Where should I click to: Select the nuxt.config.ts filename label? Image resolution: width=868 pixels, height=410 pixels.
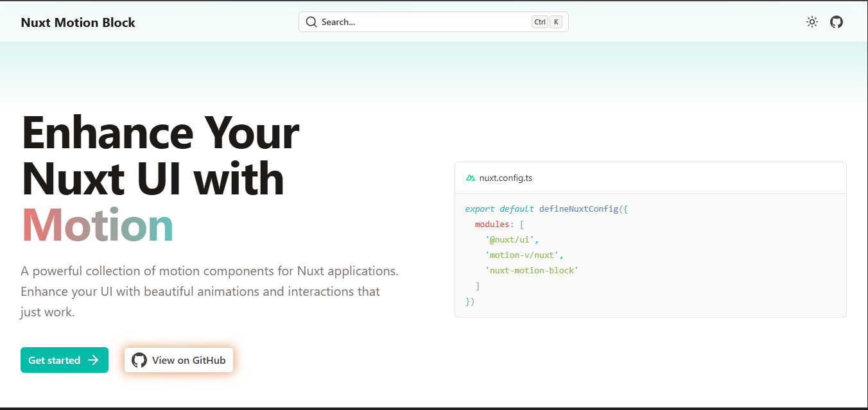pyautogui.click(x=506, y=178)
